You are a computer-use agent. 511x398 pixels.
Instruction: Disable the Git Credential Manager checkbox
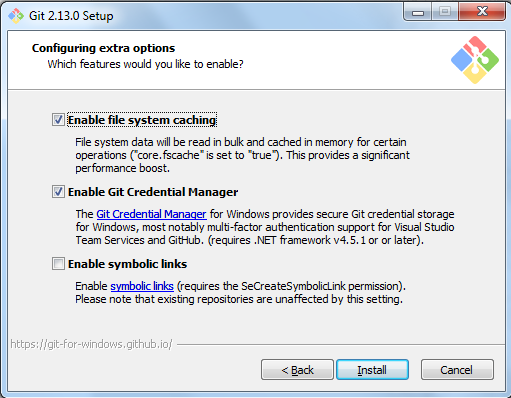pos(58,192)
